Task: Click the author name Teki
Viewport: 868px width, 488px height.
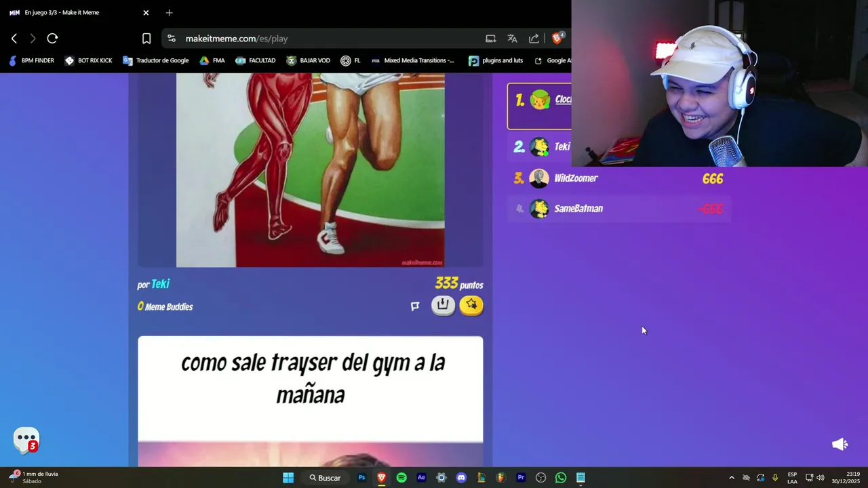Action: (x=160, y=284)
